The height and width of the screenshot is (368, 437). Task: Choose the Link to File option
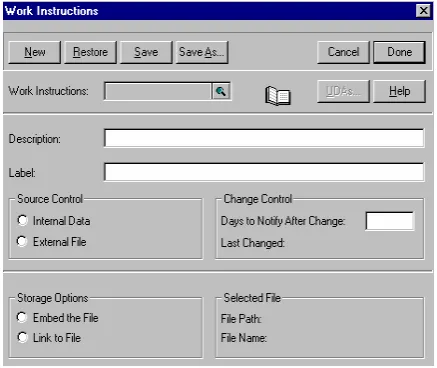(22, 337)
